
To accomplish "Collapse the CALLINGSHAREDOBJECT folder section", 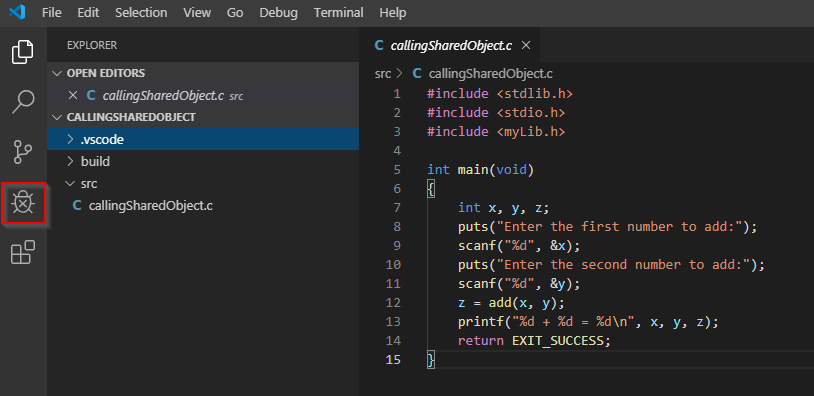I will coord(203,117).
